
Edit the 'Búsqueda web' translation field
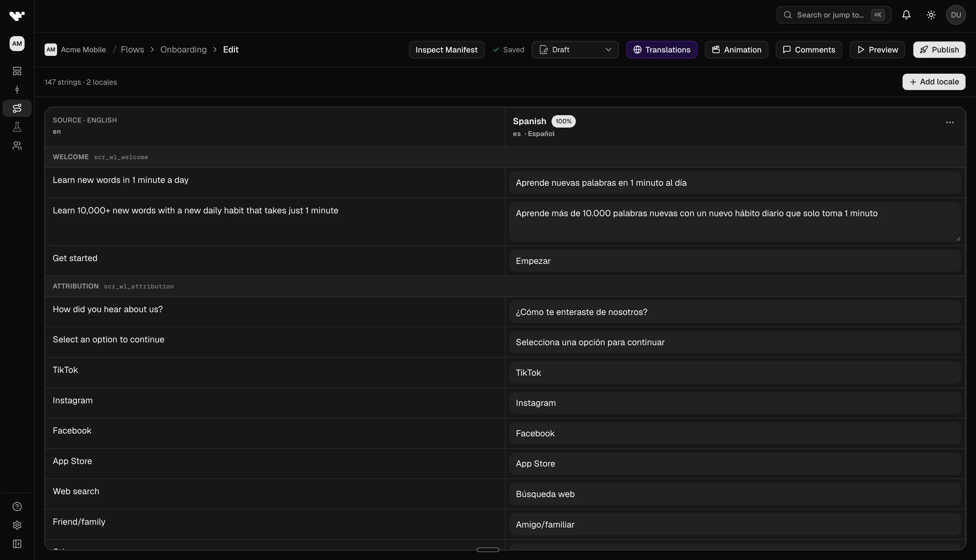(735, 494)
